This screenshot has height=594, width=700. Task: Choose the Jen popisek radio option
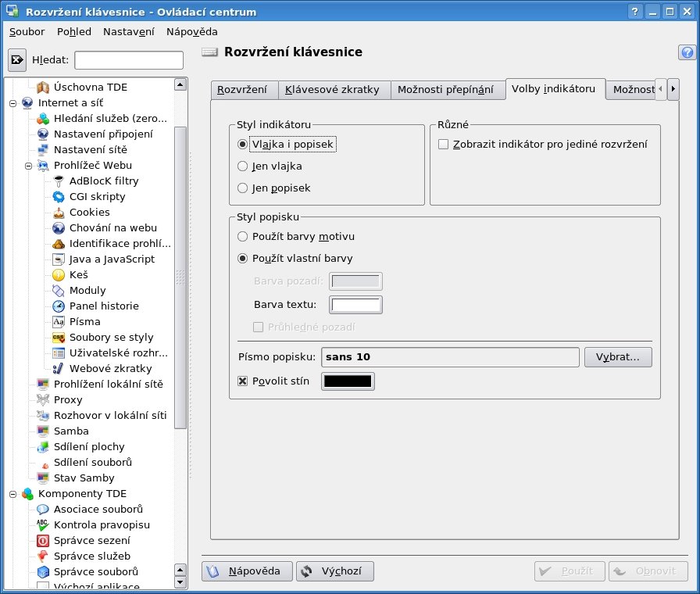tap(242, 188)
